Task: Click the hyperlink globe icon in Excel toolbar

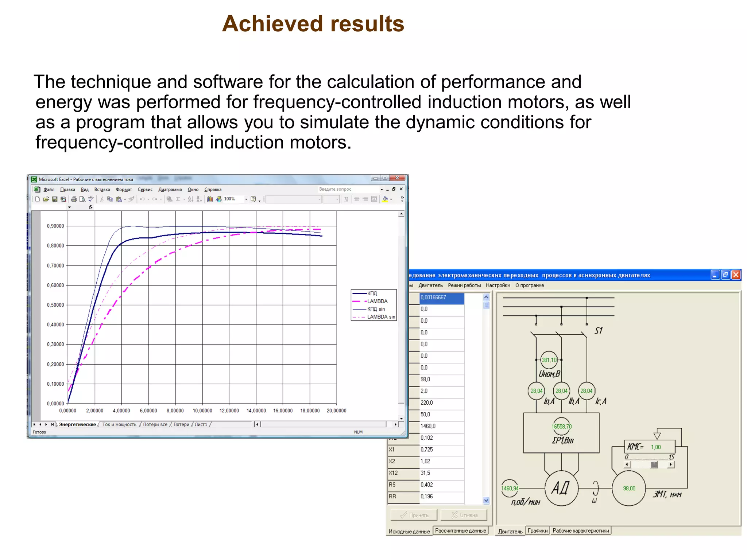Action: 170,199
